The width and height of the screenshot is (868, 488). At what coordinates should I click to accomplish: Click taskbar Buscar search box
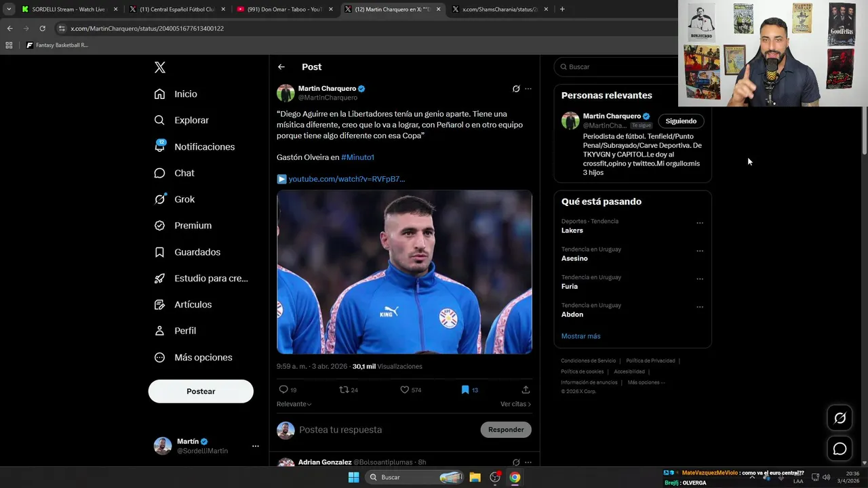415,477
